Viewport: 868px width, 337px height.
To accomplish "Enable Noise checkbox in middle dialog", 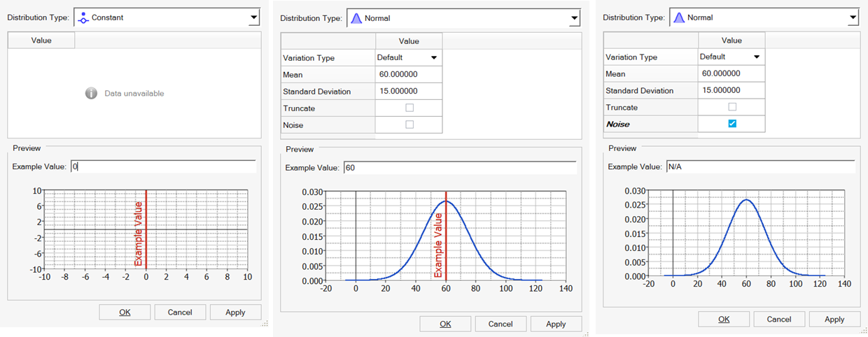I will pos(409,124).
